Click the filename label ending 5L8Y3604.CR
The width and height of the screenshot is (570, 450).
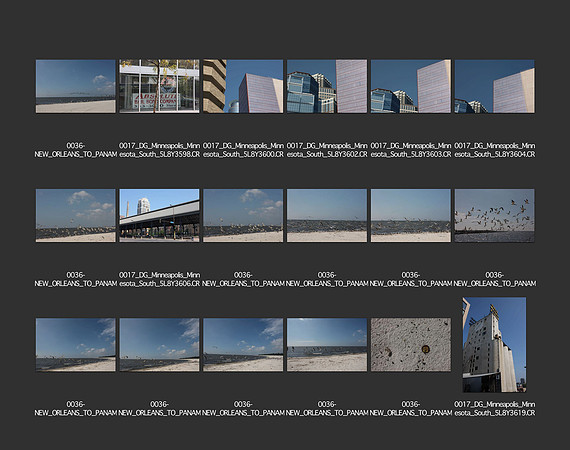tap(495, 150)
